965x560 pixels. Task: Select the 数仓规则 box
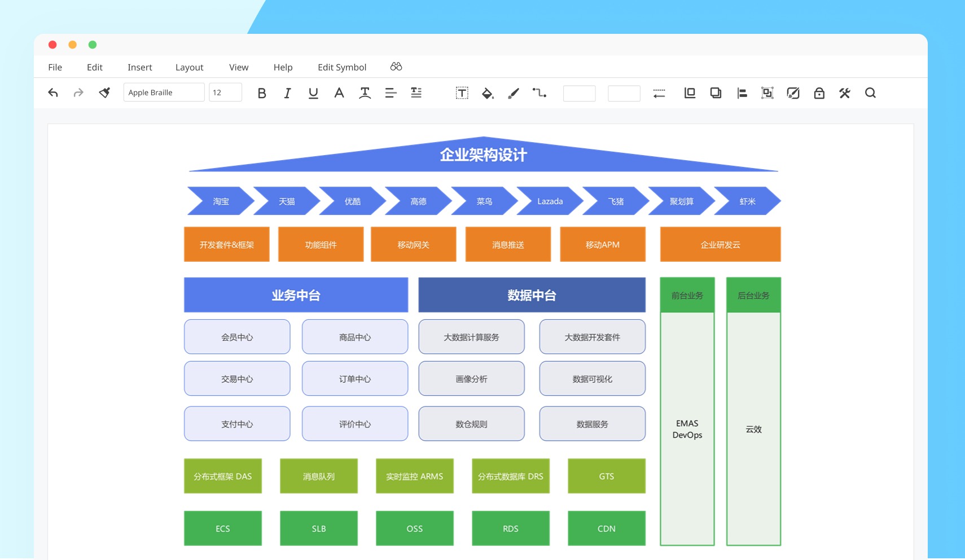pyautogui.click(x=472, y=424)
